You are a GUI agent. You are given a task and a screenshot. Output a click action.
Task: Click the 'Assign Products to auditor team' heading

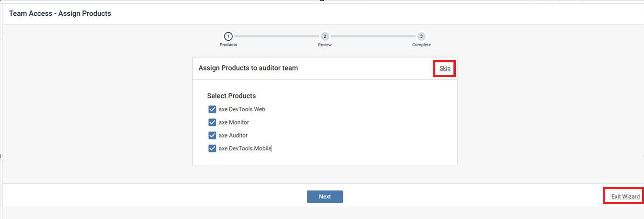click(x=248, y=68)
